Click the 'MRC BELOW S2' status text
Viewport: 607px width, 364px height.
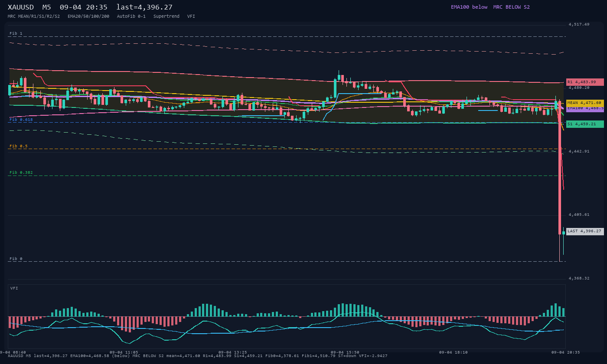pos(512,7)
